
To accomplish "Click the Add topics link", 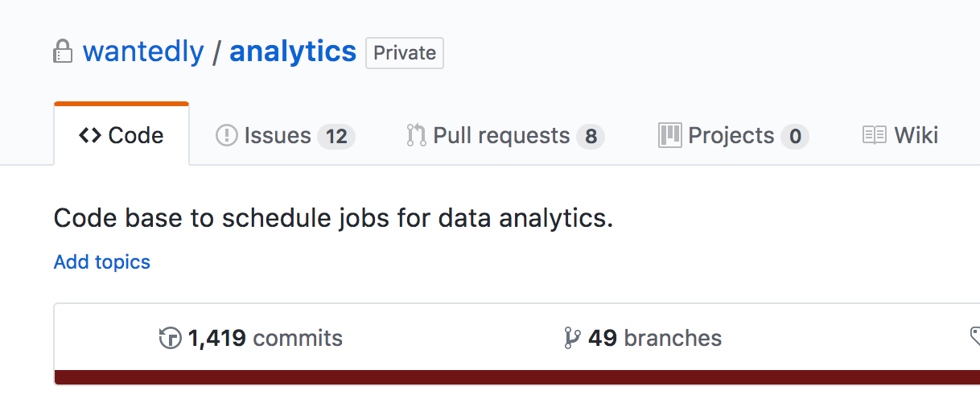I will 102,262.
